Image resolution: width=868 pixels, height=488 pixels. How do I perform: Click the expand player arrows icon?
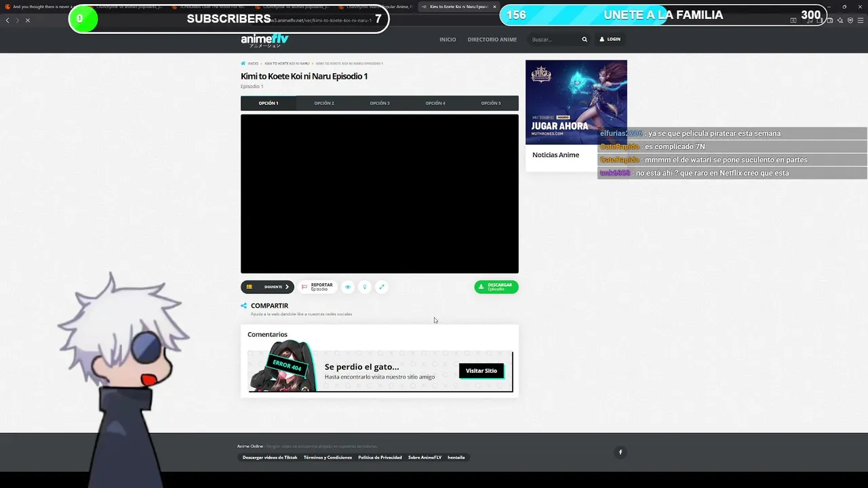381,287
